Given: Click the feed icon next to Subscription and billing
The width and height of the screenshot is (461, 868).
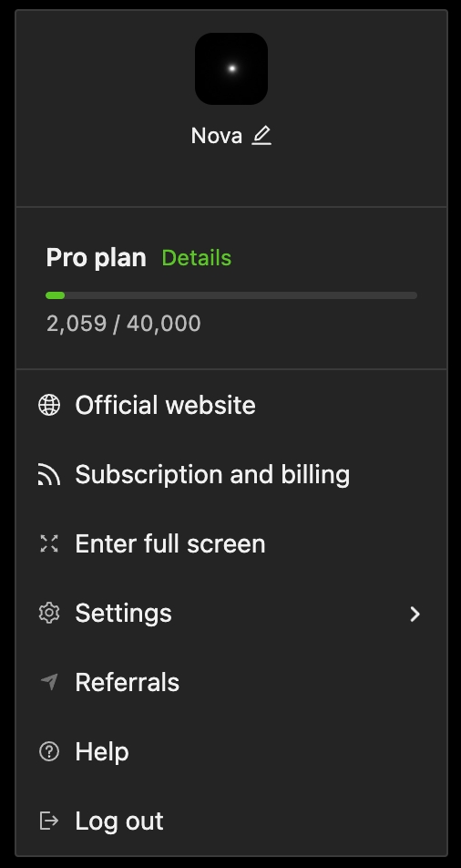Looking at the screenshot, I should [49, 474].
